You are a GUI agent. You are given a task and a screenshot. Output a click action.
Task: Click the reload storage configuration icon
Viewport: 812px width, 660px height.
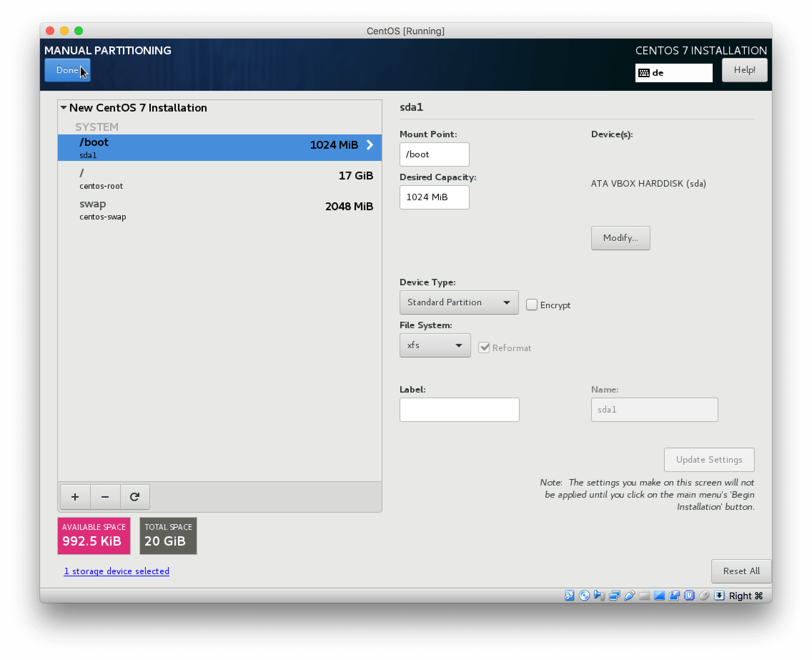(135, 497)
